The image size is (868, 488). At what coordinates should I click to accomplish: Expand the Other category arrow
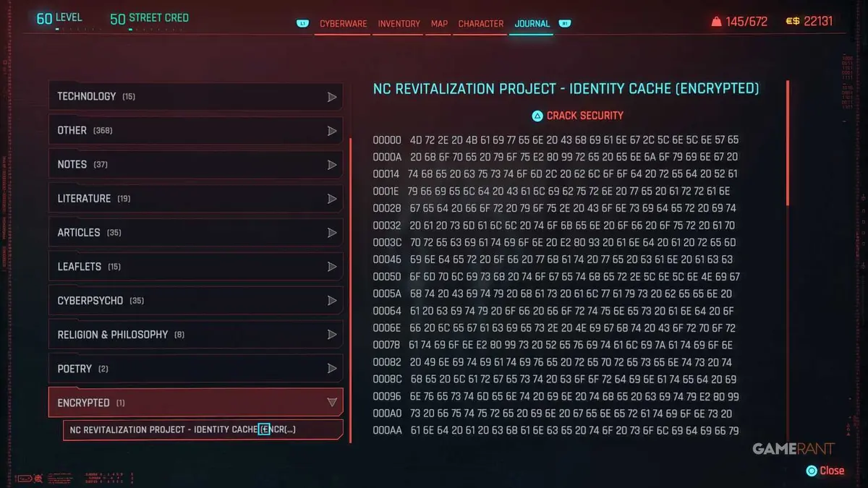(332, 131)
